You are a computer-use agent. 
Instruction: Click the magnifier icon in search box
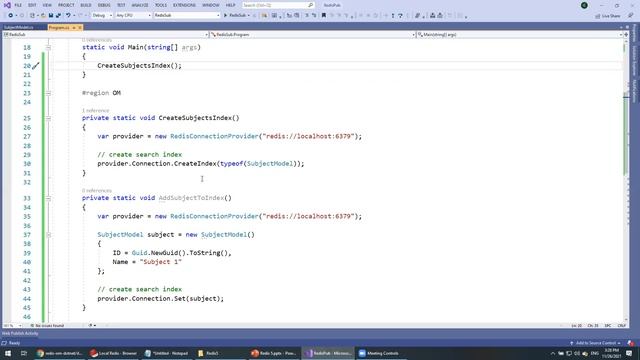(x=310, y=5)
